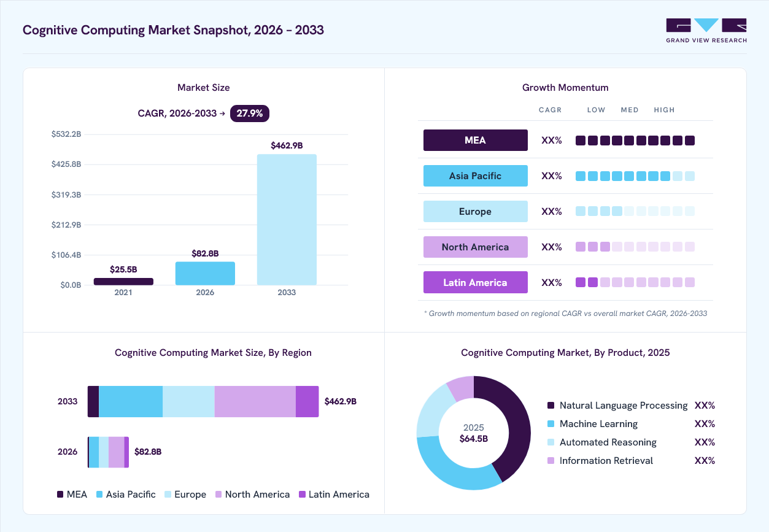
Task: Click the Natural Language Processing legend swatch
Action: [x=551, y=406]
